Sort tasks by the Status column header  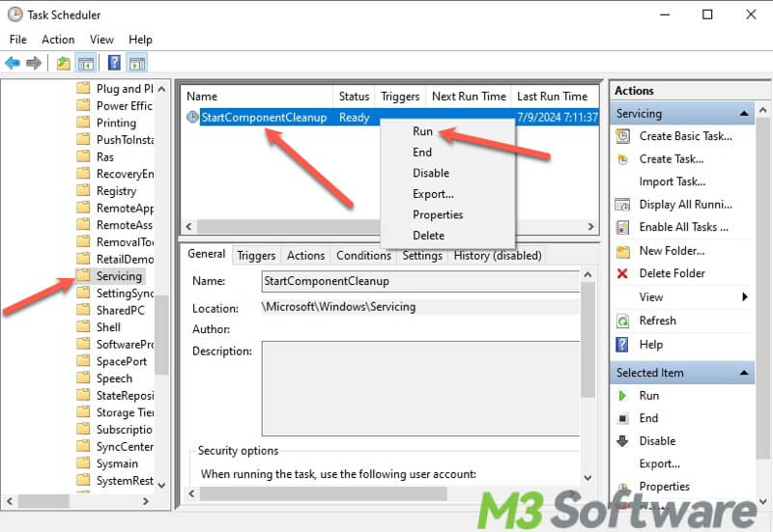pyautogui.click(x=354, y=97)
